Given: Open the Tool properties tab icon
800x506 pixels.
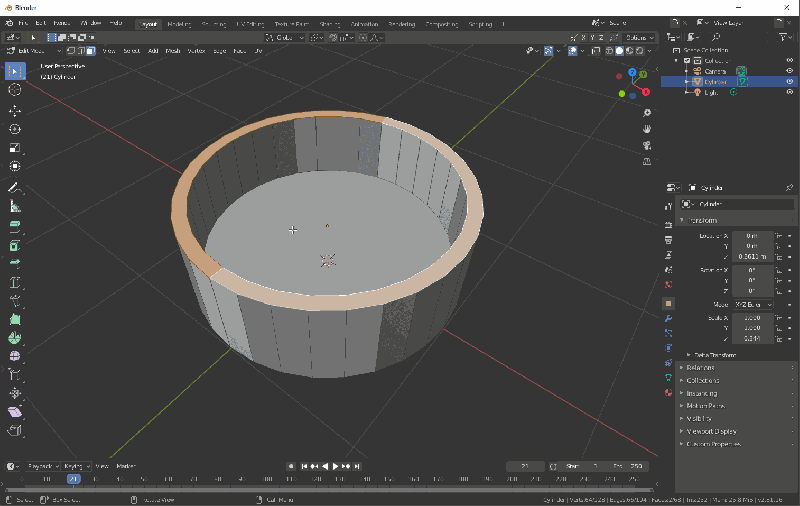Looking at the screenshot, I should 668,207.
